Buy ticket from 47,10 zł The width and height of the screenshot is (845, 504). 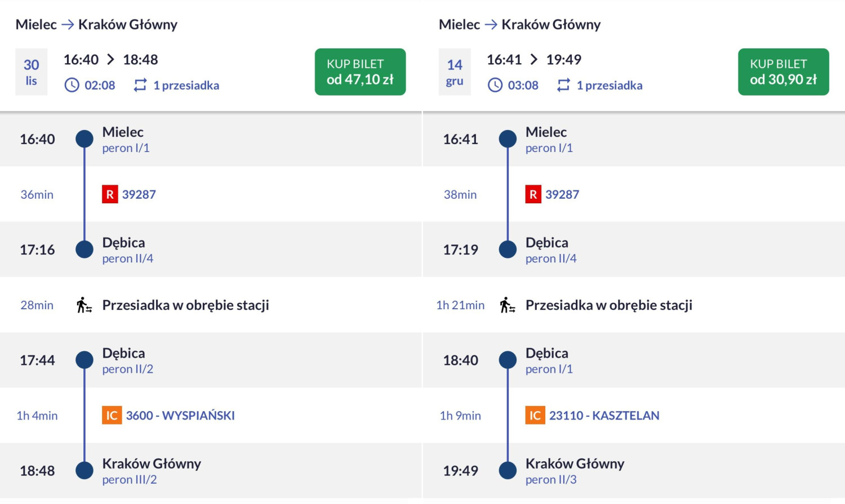pyautogui.click(x=360, y=72)
